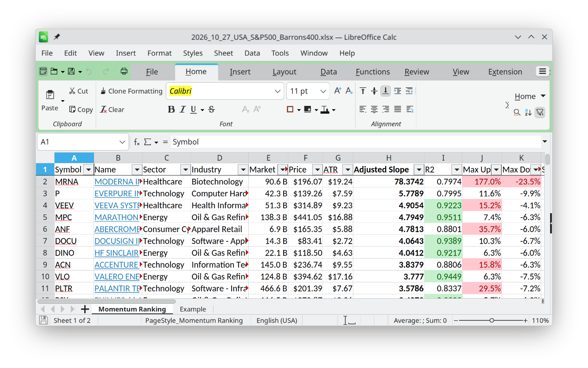Open the Adjusted Slope filter dropdown

[x=419, y=169]
